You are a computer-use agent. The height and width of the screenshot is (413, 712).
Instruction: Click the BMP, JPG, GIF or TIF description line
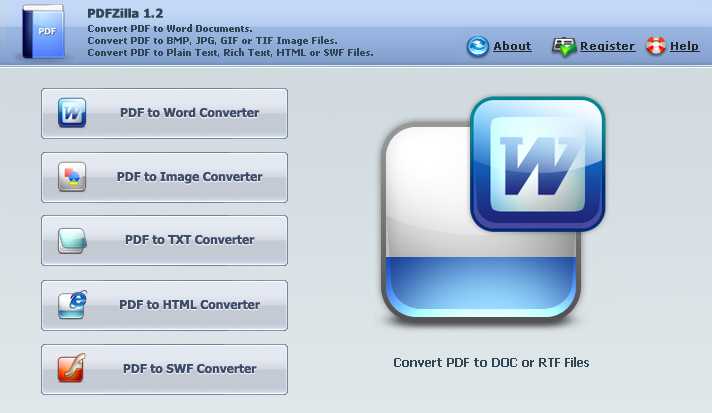tap(212, 40)
